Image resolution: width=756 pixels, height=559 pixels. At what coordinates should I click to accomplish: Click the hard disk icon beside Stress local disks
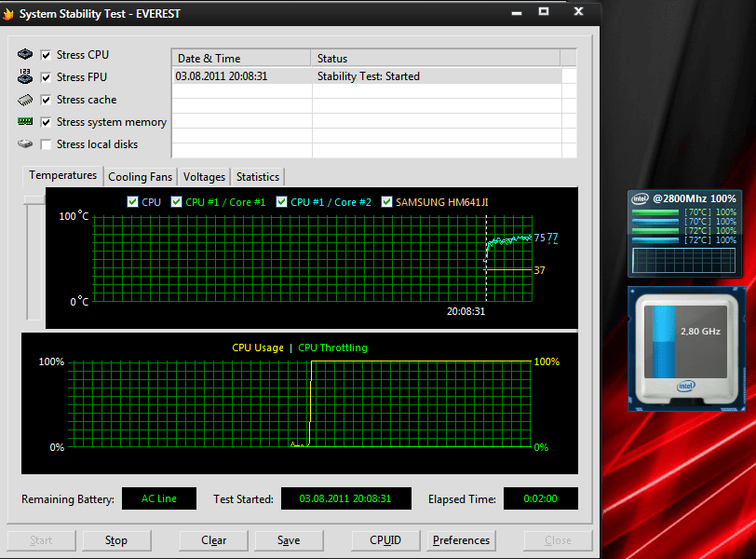point(25,143)
